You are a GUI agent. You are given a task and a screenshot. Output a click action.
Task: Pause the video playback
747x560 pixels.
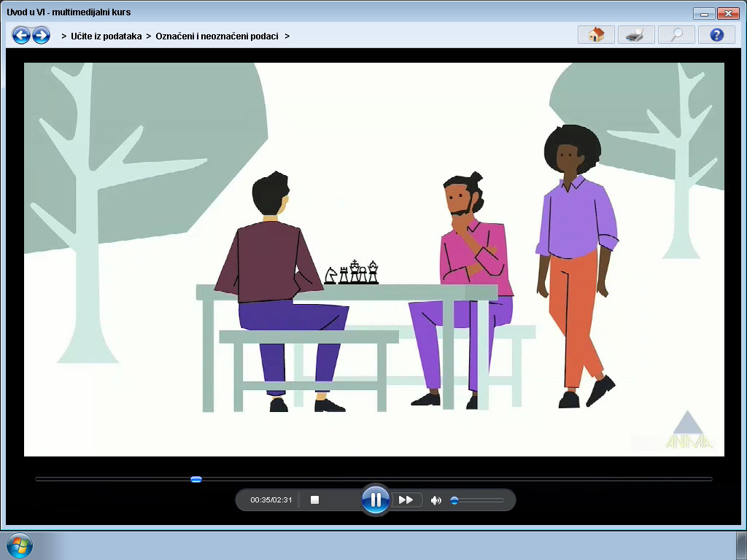376,499
